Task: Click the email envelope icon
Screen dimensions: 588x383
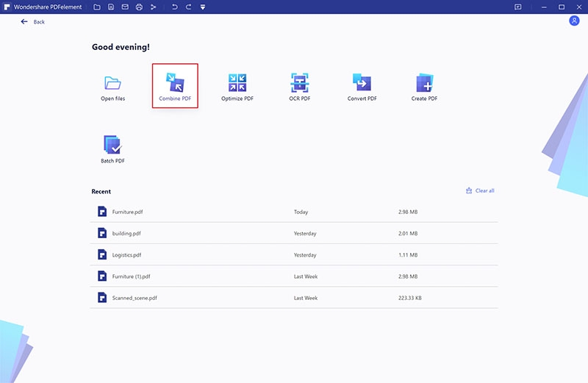Action: click(125, 7)
